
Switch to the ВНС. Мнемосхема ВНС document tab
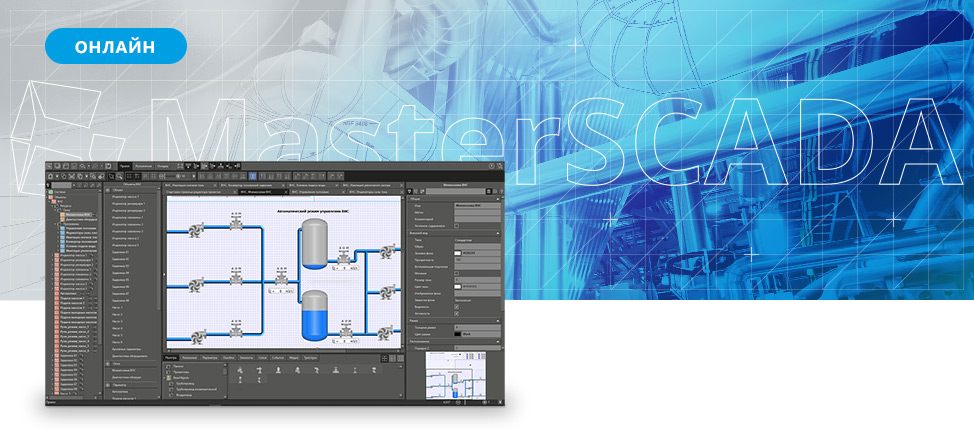264,192
